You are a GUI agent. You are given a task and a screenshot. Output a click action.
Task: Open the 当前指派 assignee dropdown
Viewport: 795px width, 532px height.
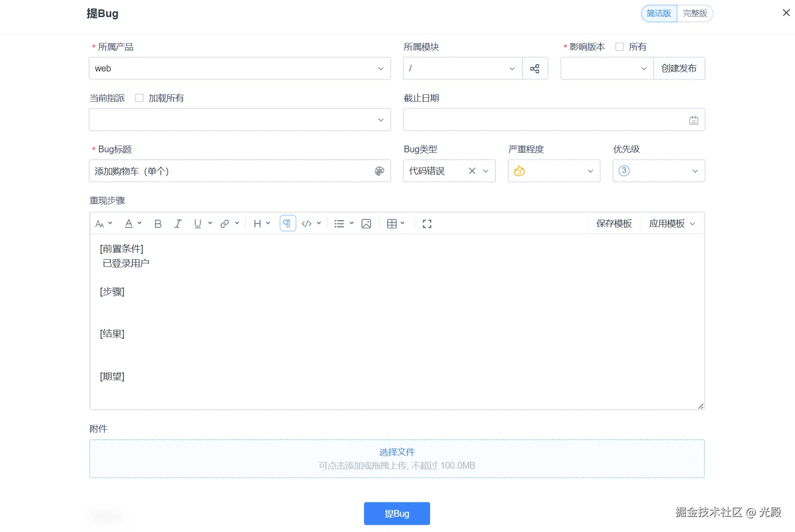coord(240,120)
